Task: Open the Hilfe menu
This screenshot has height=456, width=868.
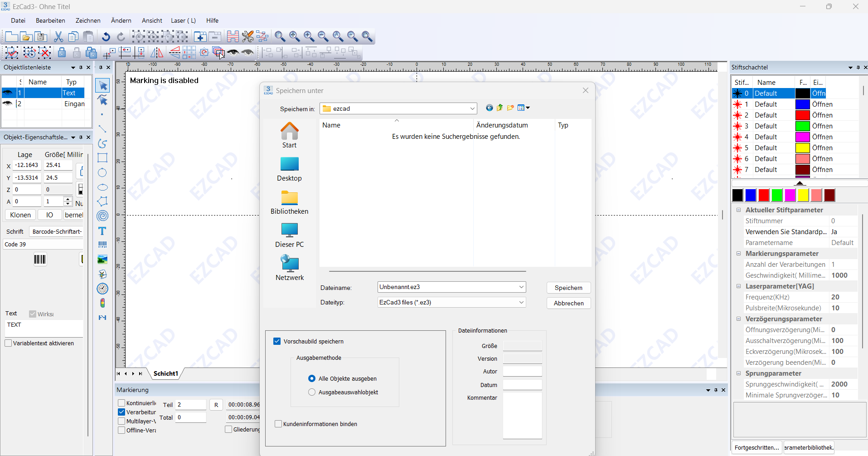Action: 212,20
